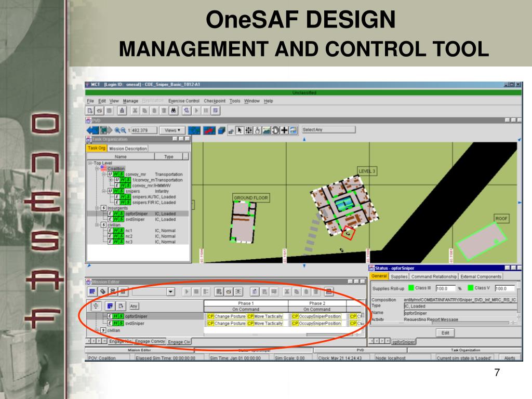
Task: Click opforSniper's OccupySniperPosition task
Action: coord(316,316)
